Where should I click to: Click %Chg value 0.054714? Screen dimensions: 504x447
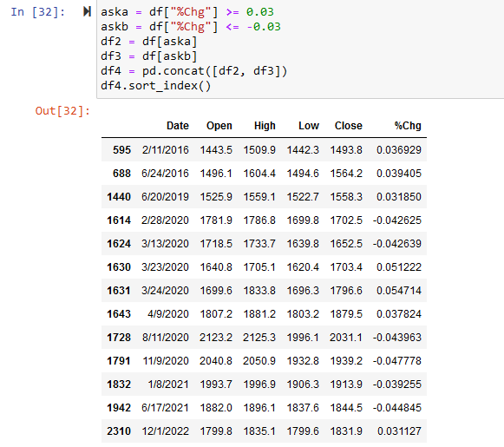point(399,291)
